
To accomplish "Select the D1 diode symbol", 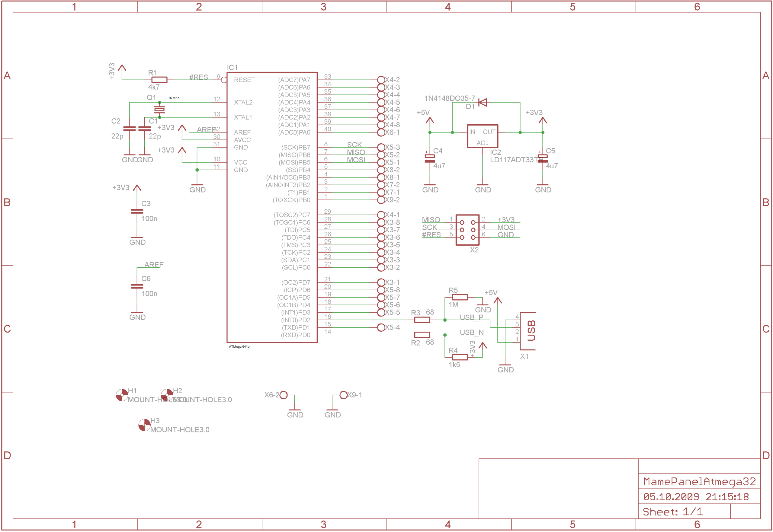I will 482,102.
